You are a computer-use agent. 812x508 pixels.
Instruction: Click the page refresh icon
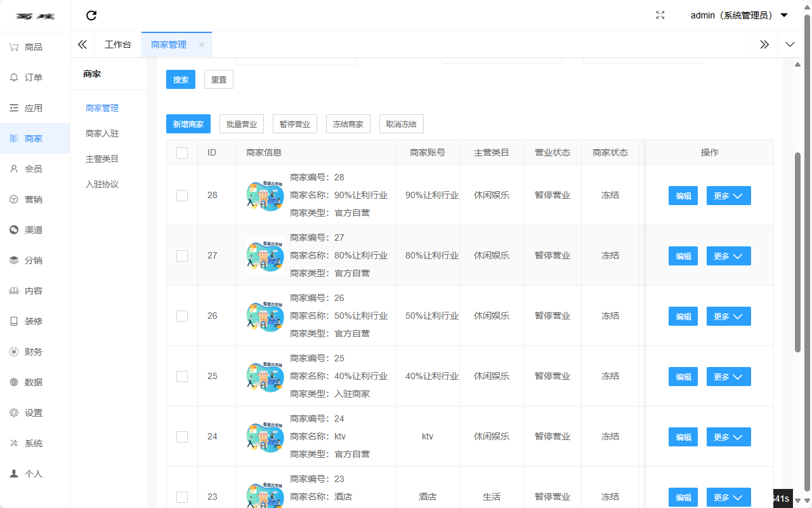(91, 15)
